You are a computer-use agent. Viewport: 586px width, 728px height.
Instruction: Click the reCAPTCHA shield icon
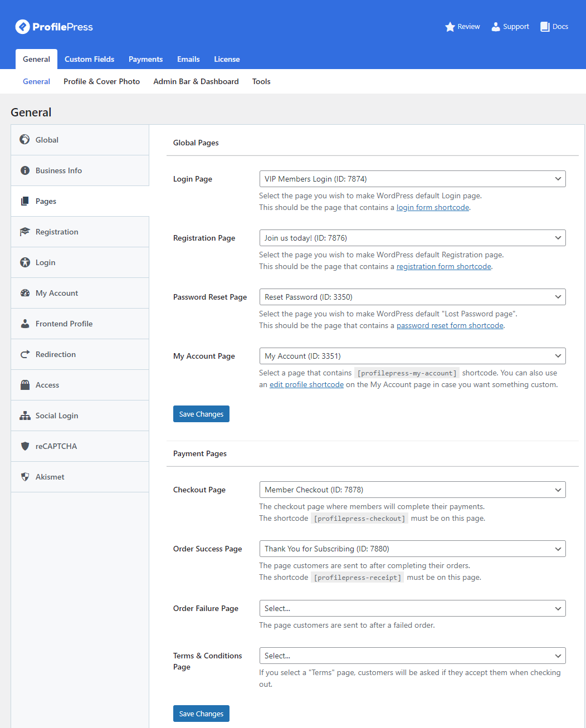coord(25,446)
